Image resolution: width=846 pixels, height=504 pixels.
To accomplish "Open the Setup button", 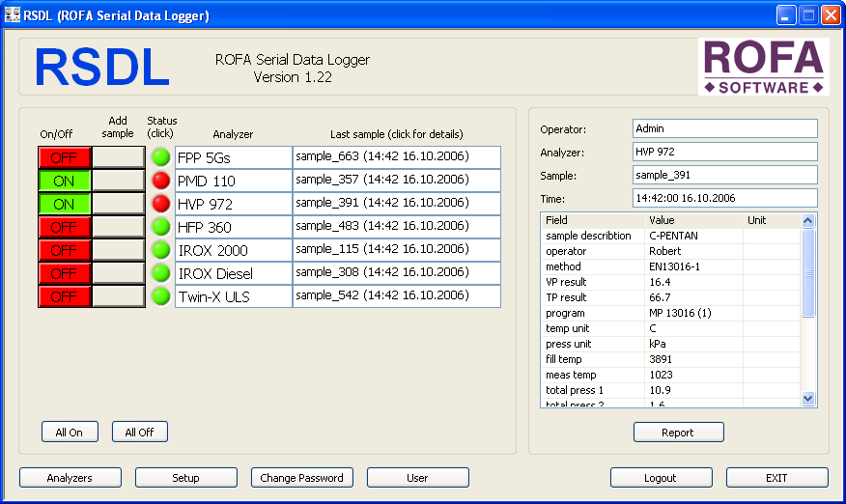I will click(186, 478).
